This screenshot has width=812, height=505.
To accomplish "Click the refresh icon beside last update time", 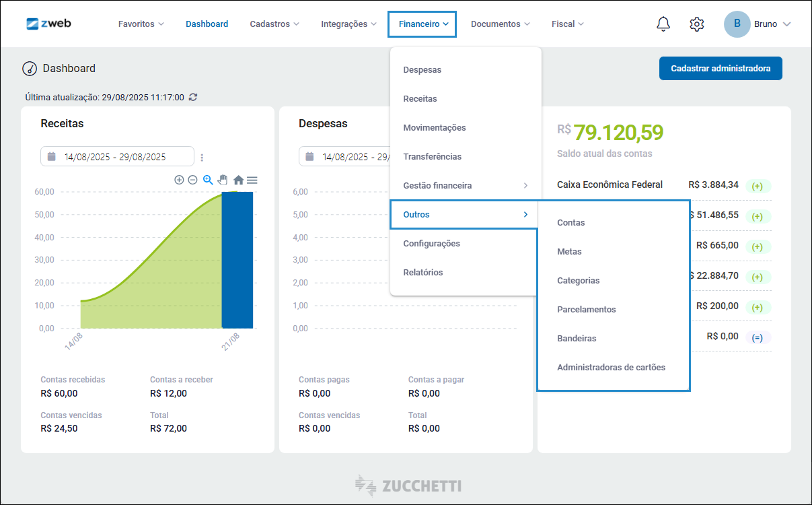I will pos(193,97).
